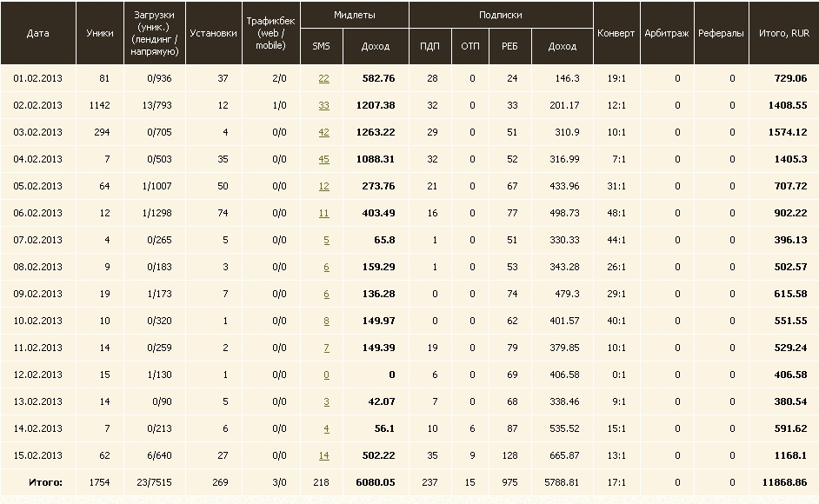Click midlet income 65.8
Image resolution: width=819 pixels, height=504 pixels.
click(384, 240)
